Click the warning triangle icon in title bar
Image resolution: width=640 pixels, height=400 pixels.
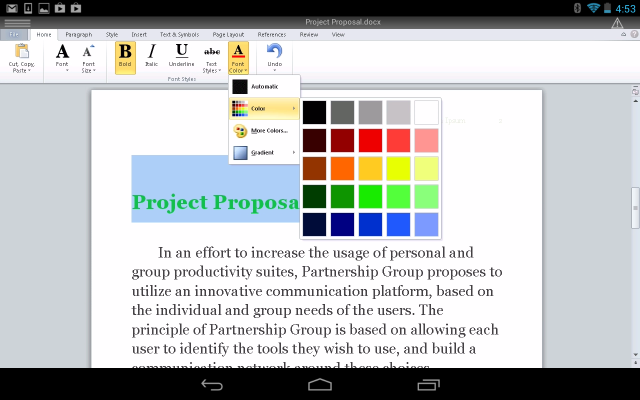(617, 23)
